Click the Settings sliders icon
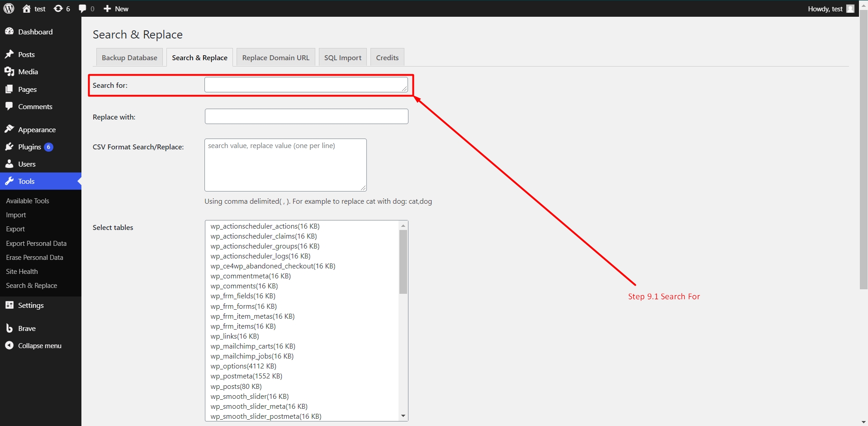The height and width of the screenshot is (426, 868). tap(9, 305)
